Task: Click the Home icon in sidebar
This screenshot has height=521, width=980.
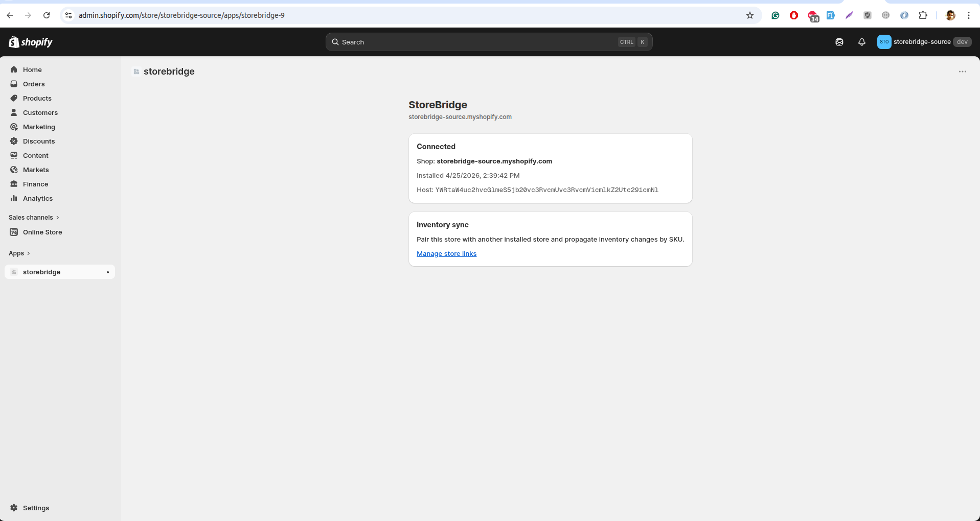Action: tap(14, 69)
